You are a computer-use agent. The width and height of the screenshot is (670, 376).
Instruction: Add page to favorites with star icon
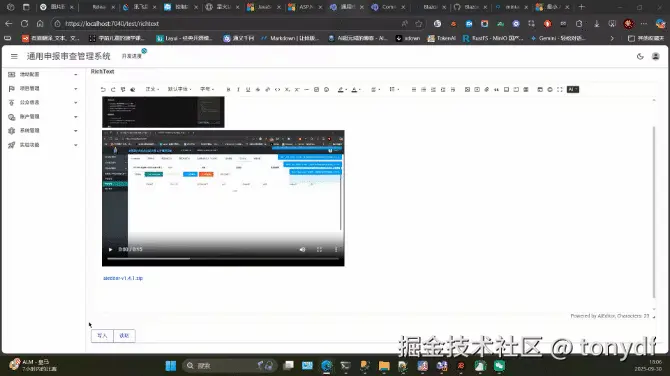tap(419, 24)
